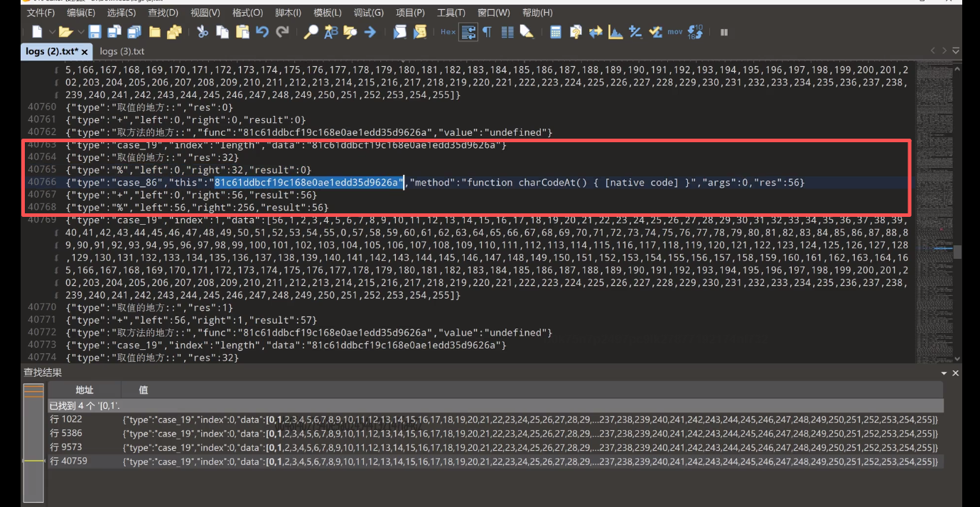Click the Save As icon
The width and height of the screenshot is (980, 507).
click(114, 32)
